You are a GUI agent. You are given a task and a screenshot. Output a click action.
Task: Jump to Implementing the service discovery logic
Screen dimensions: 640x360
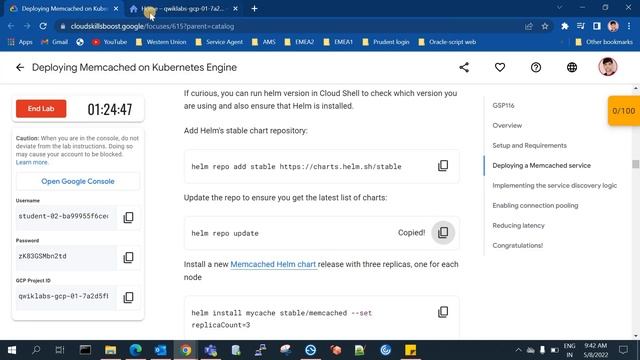point(554,185)
